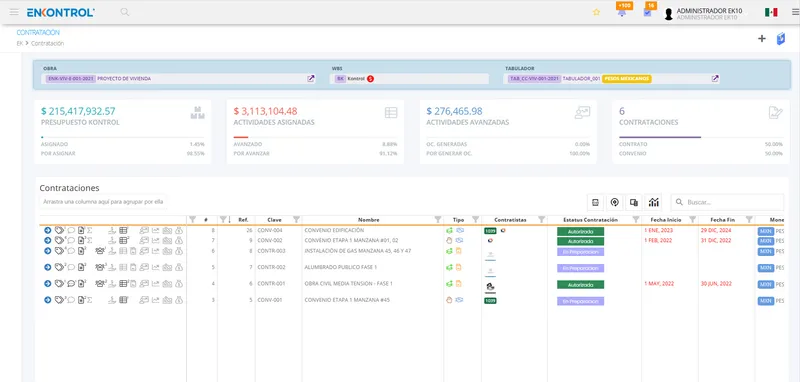Image resolution: width=800 pixels, height=382 pixels.
Task: Open the tasks checklist icon with badge 16
Action: [x=647, y=13]
